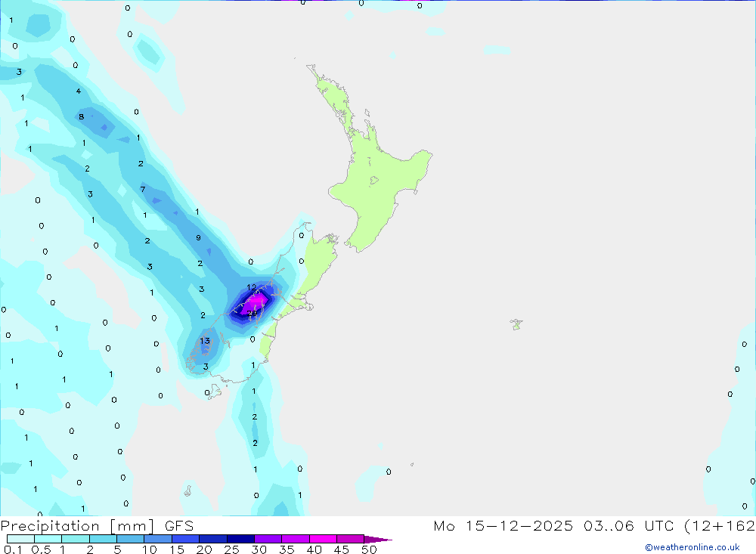Select the 2–5 mm legend color box

[x=103, y=539]
